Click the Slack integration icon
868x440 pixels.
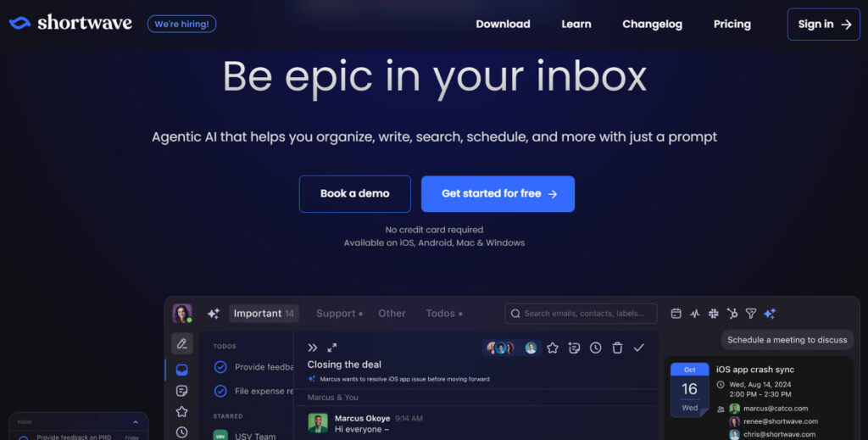(714, 314)
